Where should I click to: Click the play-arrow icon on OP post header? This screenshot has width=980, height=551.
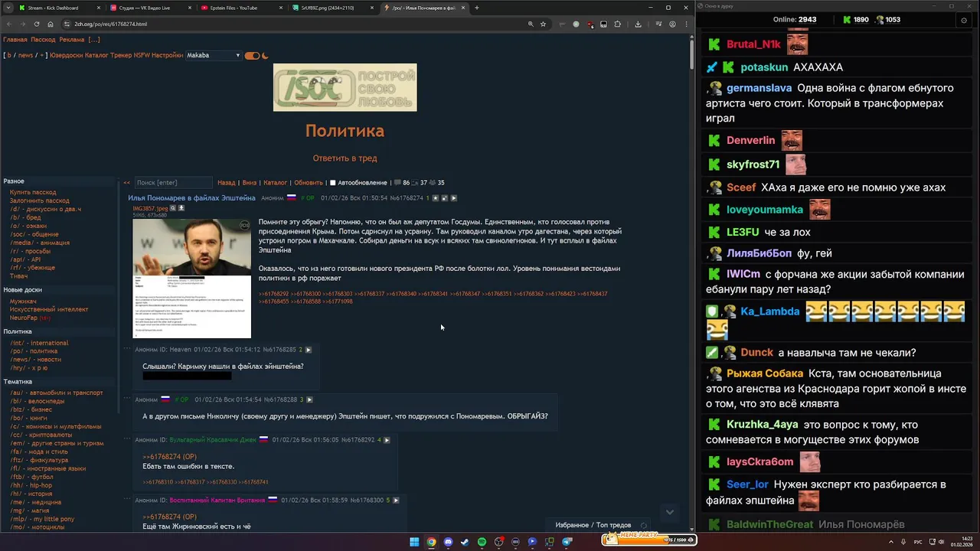pos(453,198)
